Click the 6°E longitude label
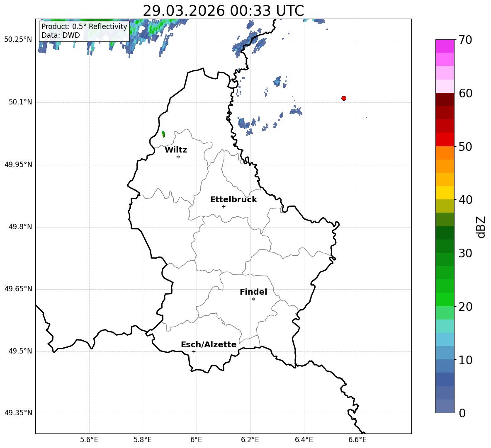This screenshot has width=491, height=448. [x=196, y=440]
